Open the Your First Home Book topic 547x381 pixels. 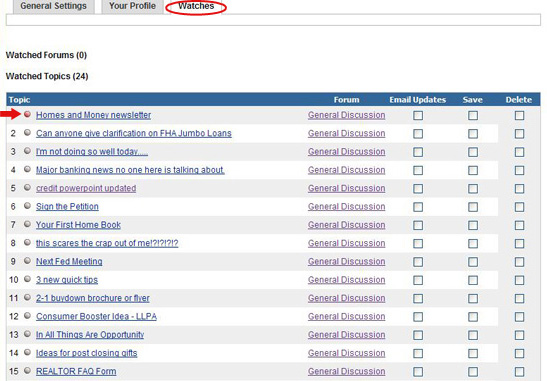pyautogui.click(x=78, y=225)
